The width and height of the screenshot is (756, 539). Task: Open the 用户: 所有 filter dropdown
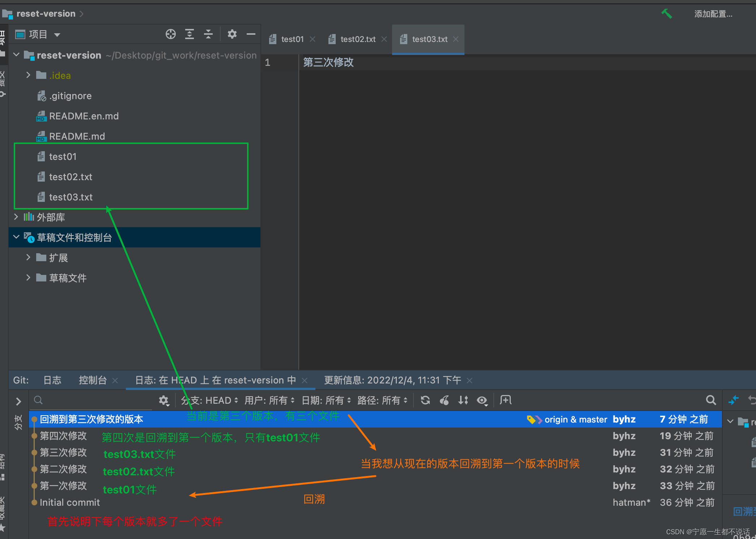[x=269, y=400]
